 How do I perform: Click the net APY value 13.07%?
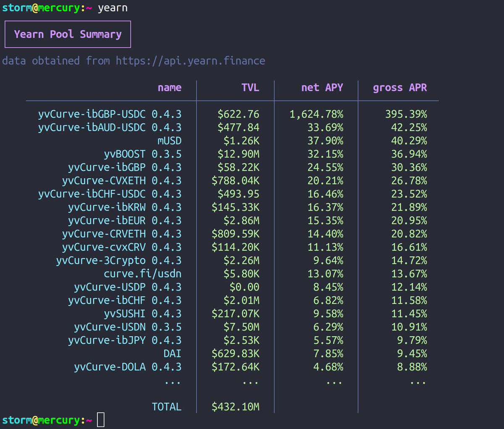(x=325, y=274)
